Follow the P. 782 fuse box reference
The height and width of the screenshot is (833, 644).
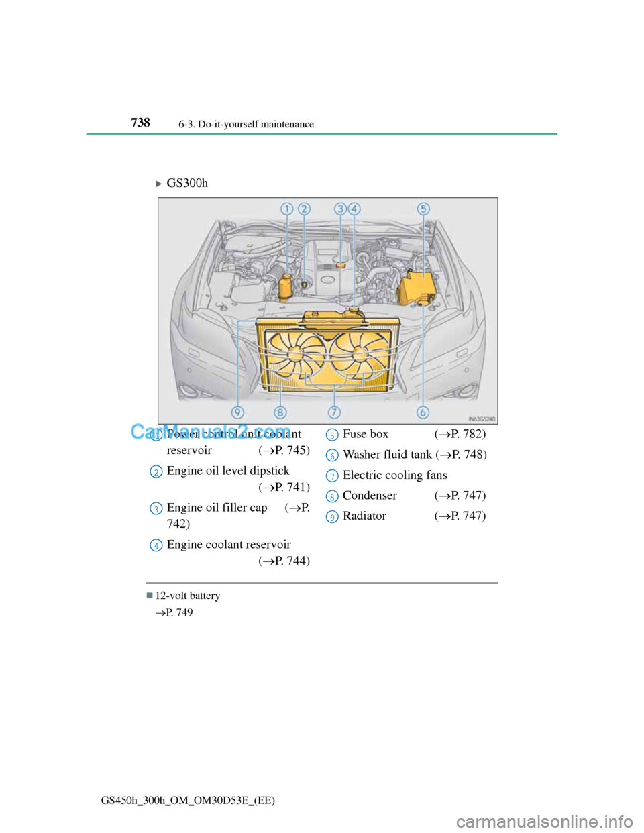(460, 434)
